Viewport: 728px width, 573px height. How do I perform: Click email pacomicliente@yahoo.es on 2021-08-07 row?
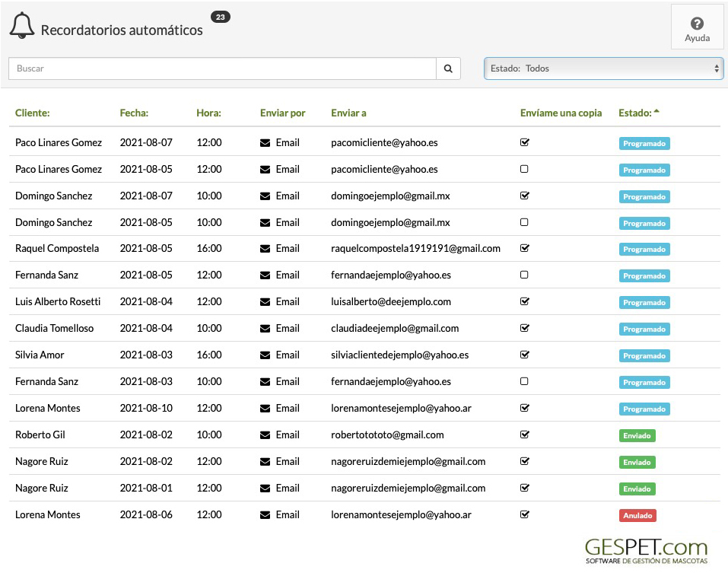pyautogui.click(x=384, y=142)
